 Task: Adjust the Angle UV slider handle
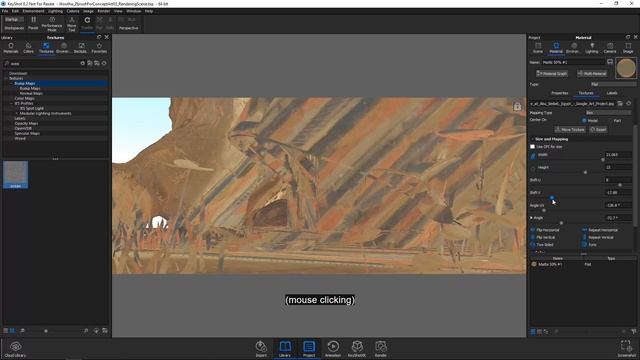click(x=544, y=210)
